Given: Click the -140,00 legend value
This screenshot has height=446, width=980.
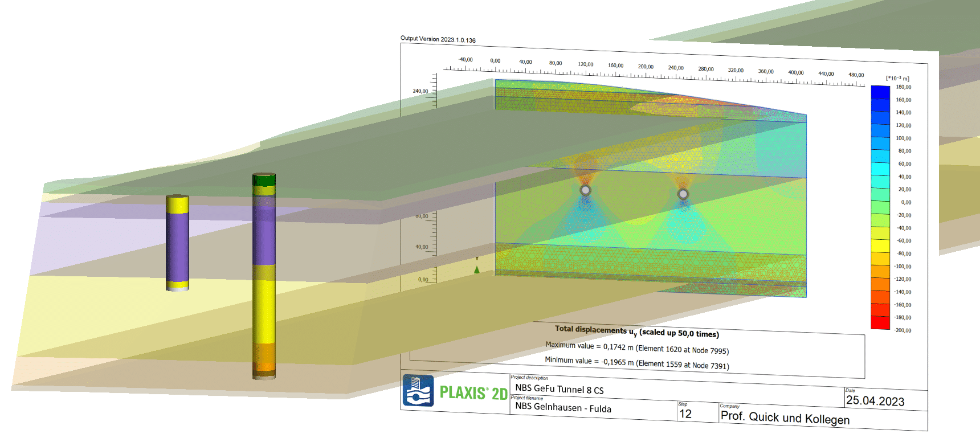Looking at the screenshot, I should pos(903,292).
